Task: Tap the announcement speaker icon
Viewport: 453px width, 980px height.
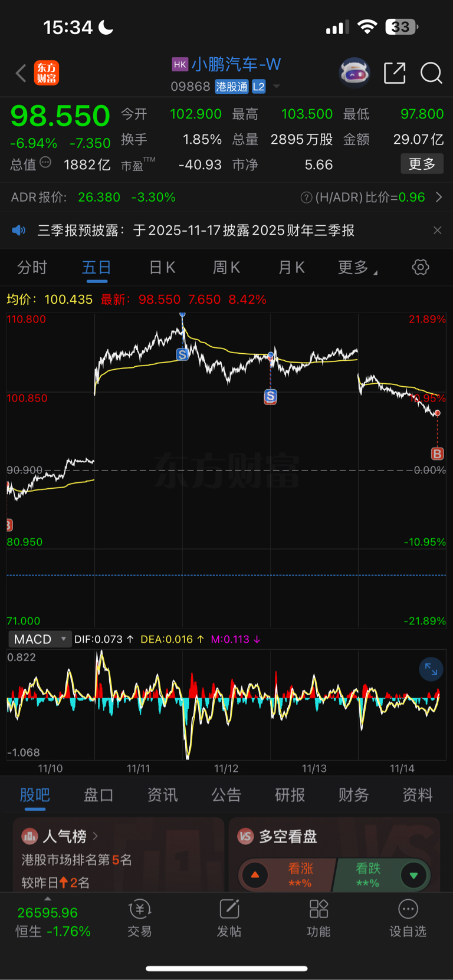Action: click(19, 230)
